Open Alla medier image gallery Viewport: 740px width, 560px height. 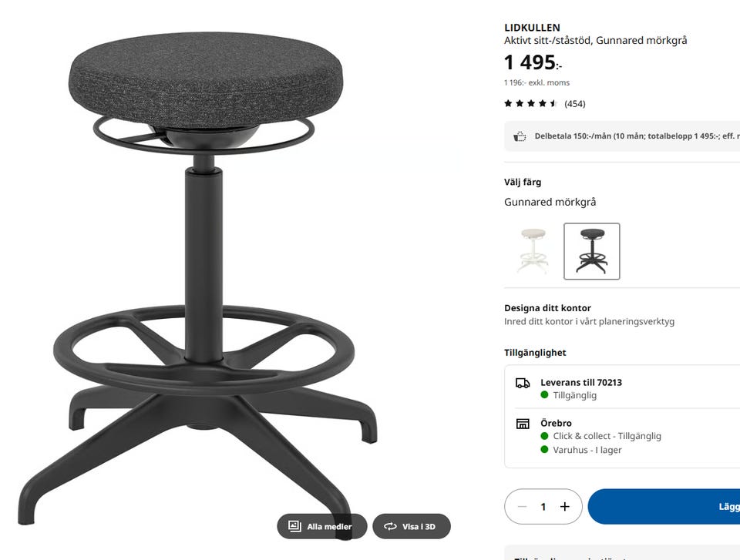[x=322, y=526]
